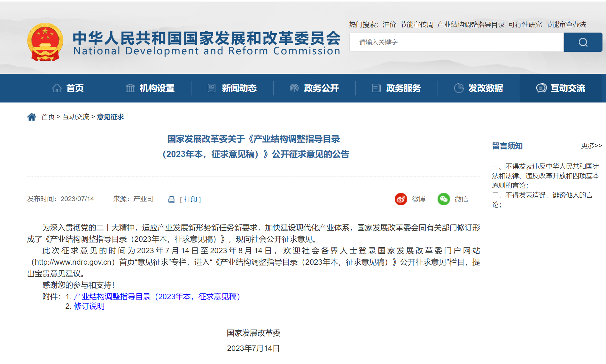Select hot search term 油价
This screenshot has height=364, width=606.
point(389,25)
